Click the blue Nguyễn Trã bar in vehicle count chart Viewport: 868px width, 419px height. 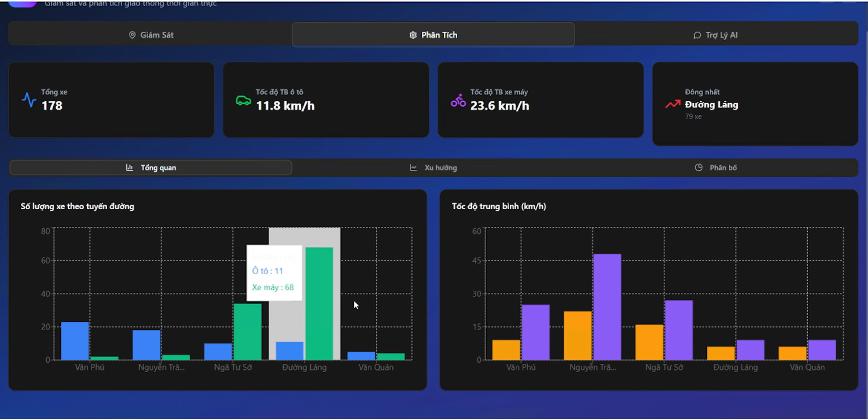[x=147, y=345]
